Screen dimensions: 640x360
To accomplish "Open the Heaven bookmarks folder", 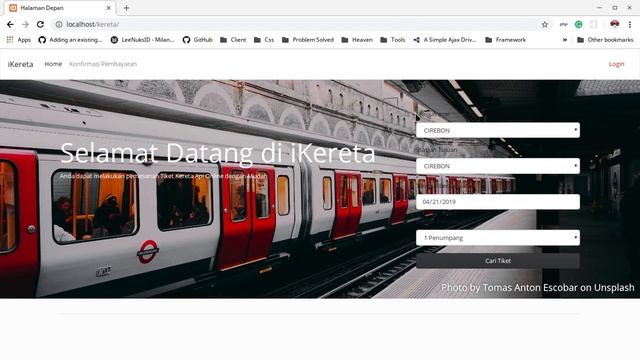I will (x=357, y=40).
